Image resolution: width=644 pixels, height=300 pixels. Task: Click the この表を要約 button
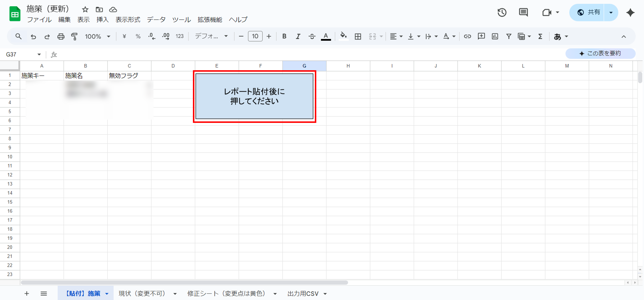coord(600,53)
